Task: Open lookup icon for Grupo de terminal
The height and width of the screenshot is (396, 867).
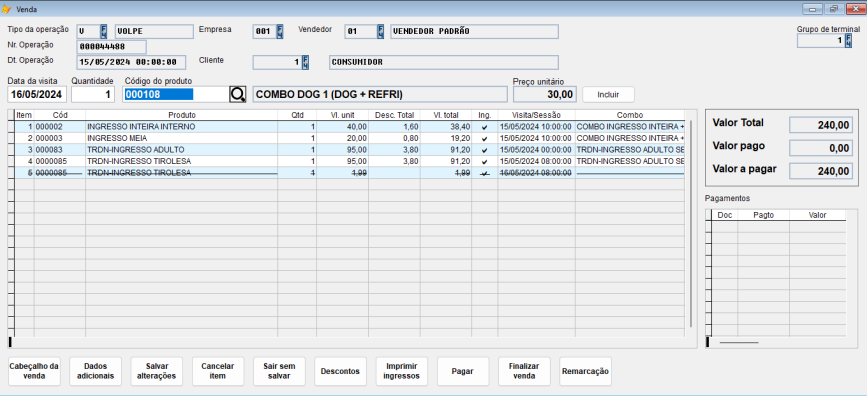Action: (849, 41)
